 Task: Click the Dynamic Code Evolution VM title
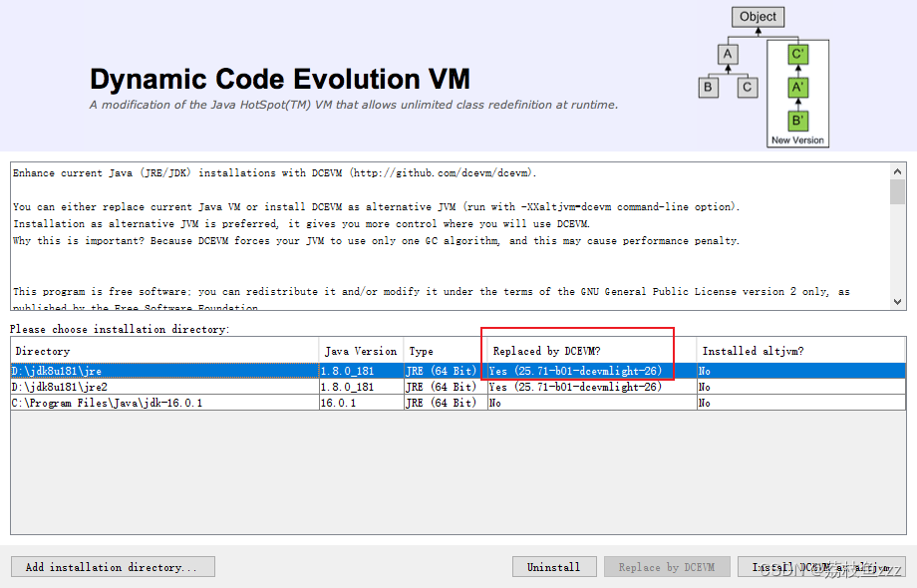click(280, 79)
